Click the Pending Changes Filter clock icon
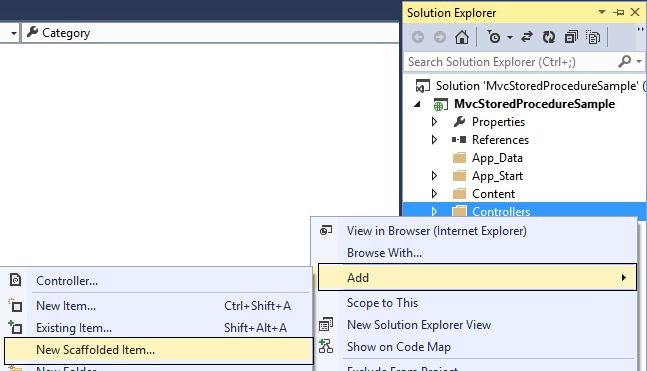Viewport: 647px width, 371px height. pyautogui.click(x=494, y=37)
